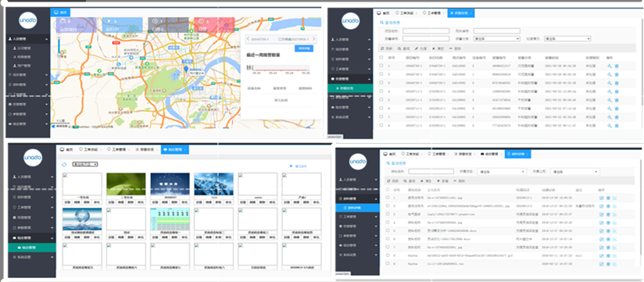644x282 pixels.
Task: Click the delete icon in materials table row 4
Action: click(x=608, y=223)
